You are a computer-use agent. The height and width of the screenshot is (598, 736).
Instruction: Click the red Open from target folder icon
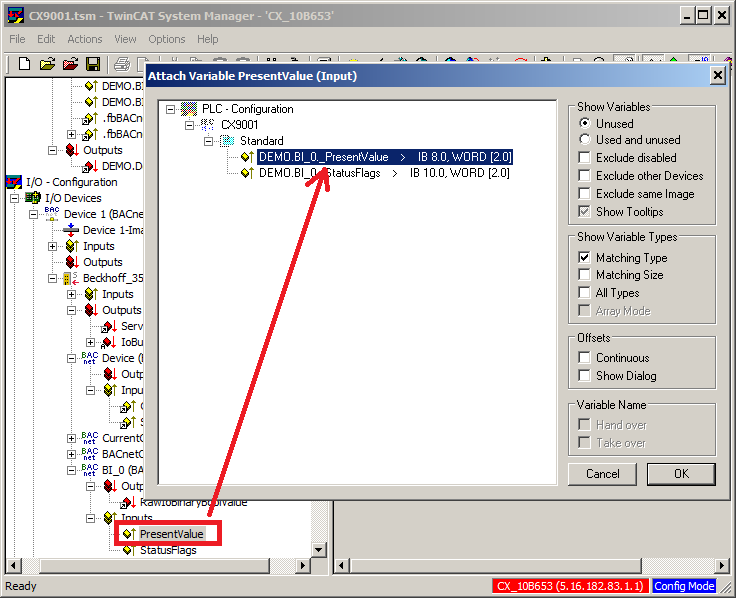coord(70,64)
